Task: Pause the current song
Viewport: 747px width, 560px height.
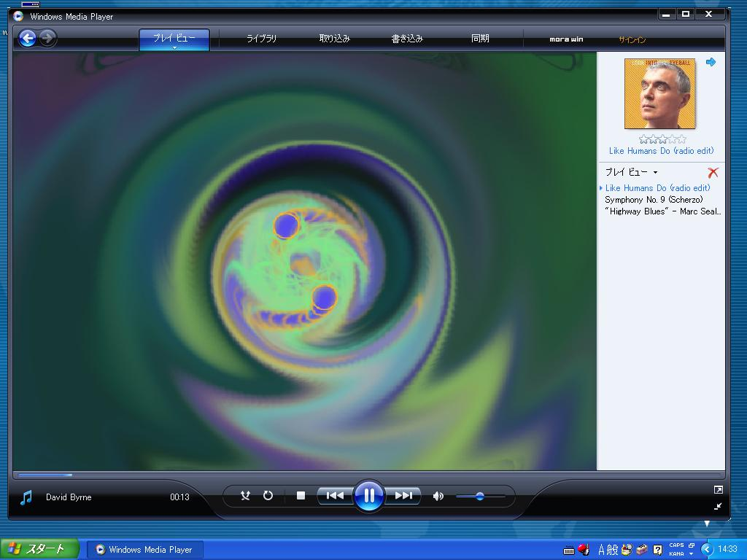Action: (x=369, y=496)
